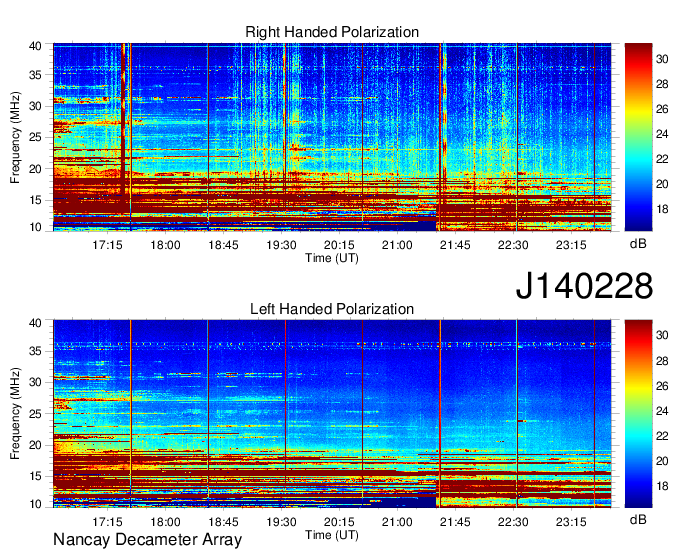The height and width of the screenshot is (552, 680).
Task: Click the "Time (UT)" label under the Right Handed plot
Action: point(332,258)
